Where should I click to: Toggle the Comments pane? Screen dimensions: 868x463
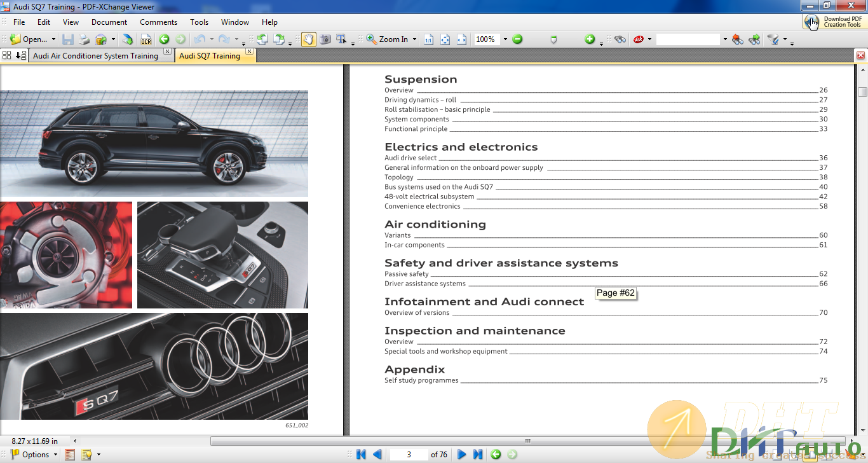click(x=86, y=454)
